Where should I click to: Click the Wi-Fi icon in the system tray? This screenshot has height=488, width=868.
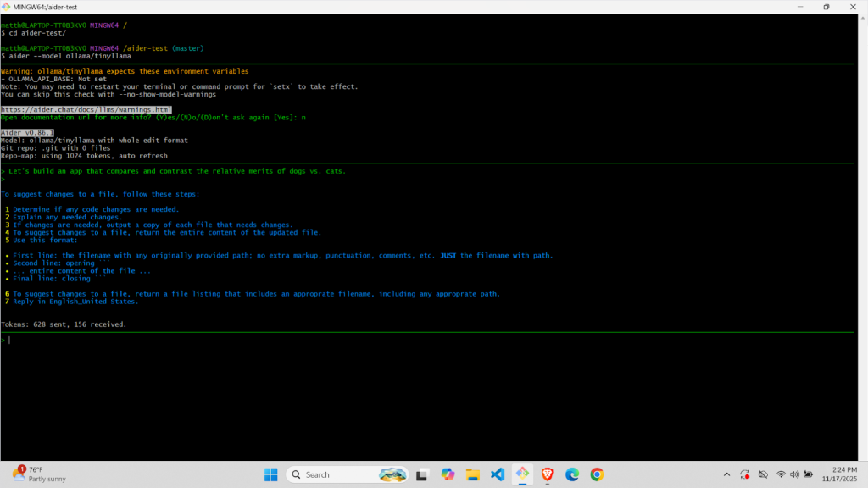tap(780, 474)
